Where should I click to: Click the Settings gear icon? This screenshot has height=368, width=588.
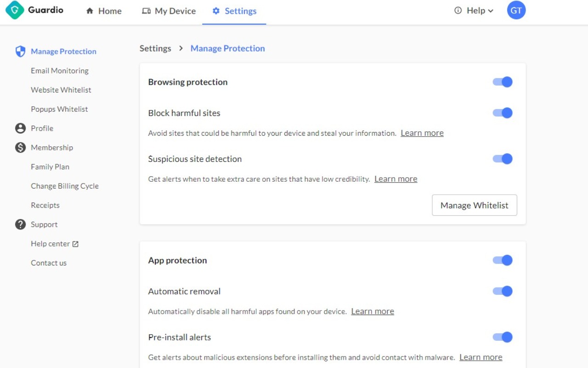216,11
